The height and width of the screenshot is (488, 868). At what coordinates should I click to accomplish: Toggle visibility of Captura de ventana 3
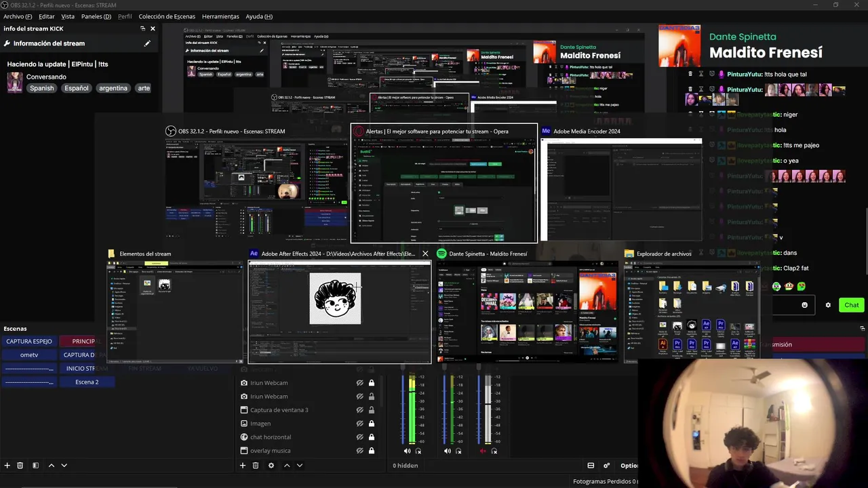[x=360, y=410]
